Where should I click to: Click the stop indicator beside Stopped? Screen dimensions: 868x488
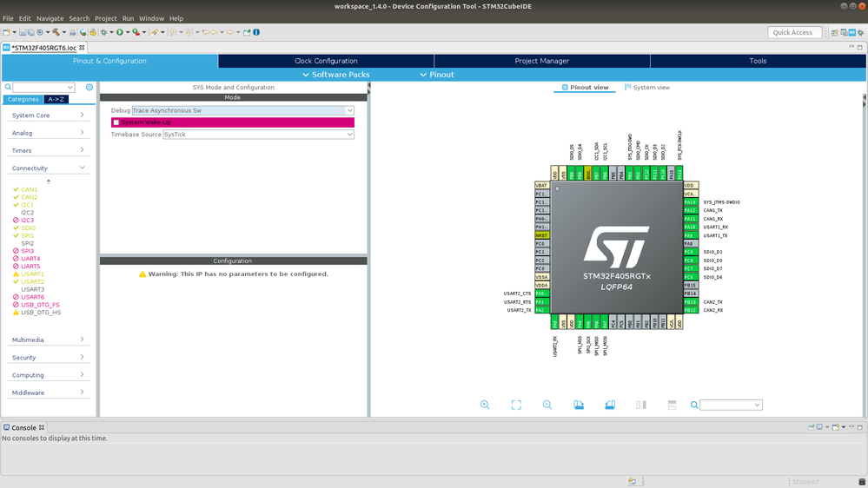862,481
